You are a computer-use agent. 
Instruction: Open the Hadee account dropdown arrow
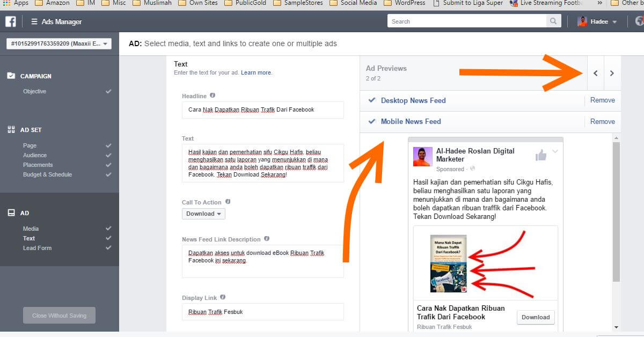coord(614,22)
